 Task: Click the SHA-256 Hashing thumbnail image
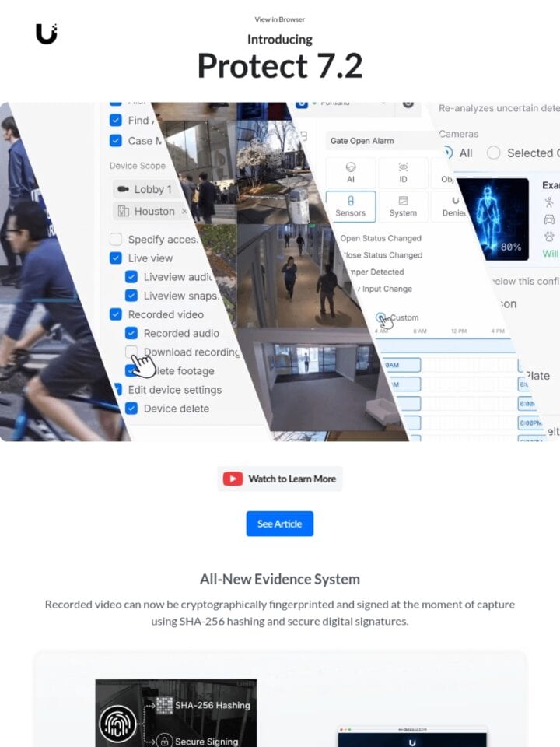point(176,713)
